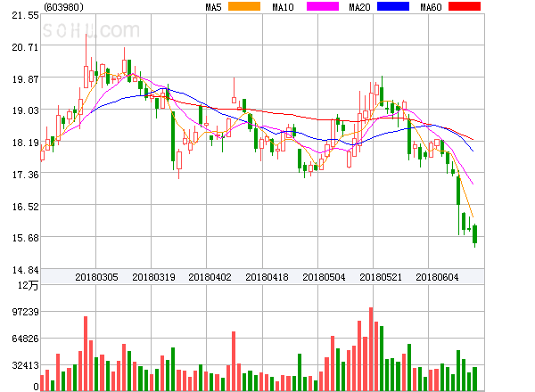535x392 pixels.
Task: Click the 20.71 price axis label
Action: (x=25, y=47)
